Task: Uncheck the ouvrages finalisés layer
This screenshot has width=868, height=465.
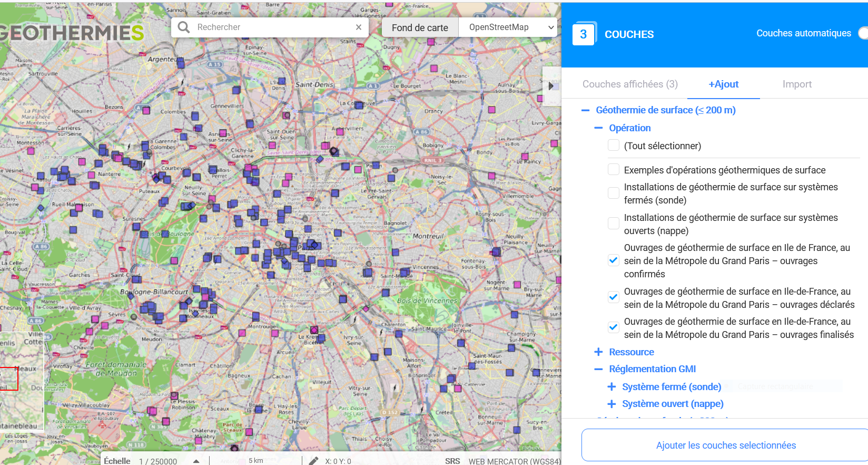Action: pyautogui.click(x=614, y=327)
